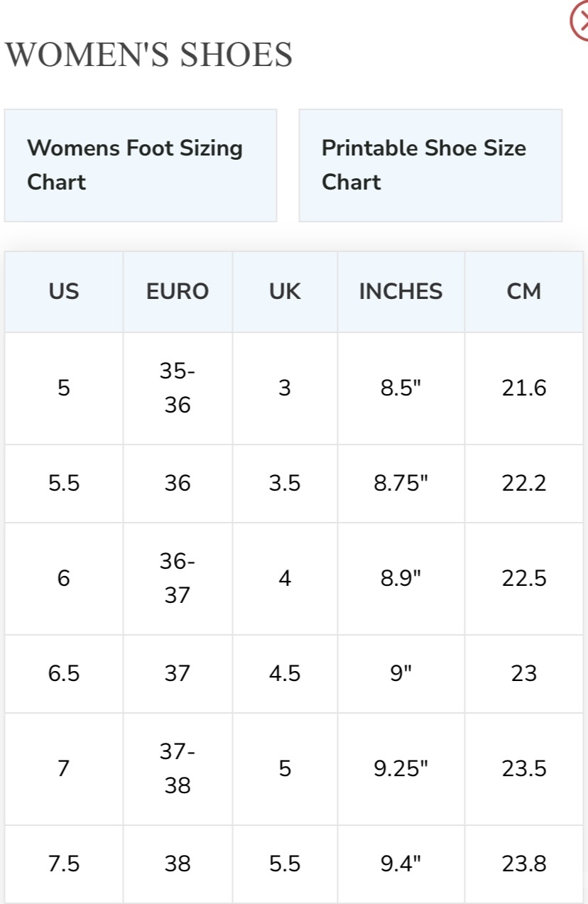Click the 9.25" inches cell

(401, 769)
